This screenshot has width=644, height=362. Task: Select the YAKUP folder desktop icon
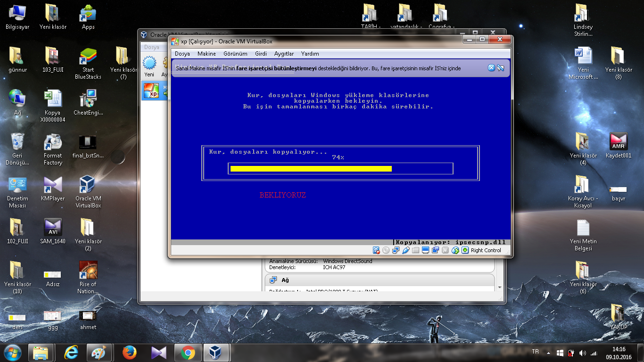(x=619, y=317)
